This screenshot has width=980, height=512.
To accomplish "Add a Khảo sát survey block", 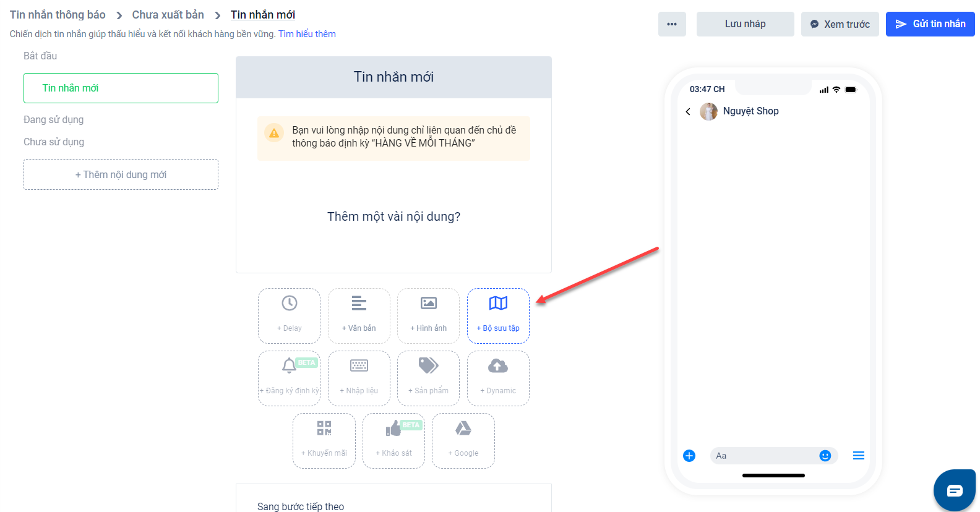I will pyautogui.click(x=393, y=440).
